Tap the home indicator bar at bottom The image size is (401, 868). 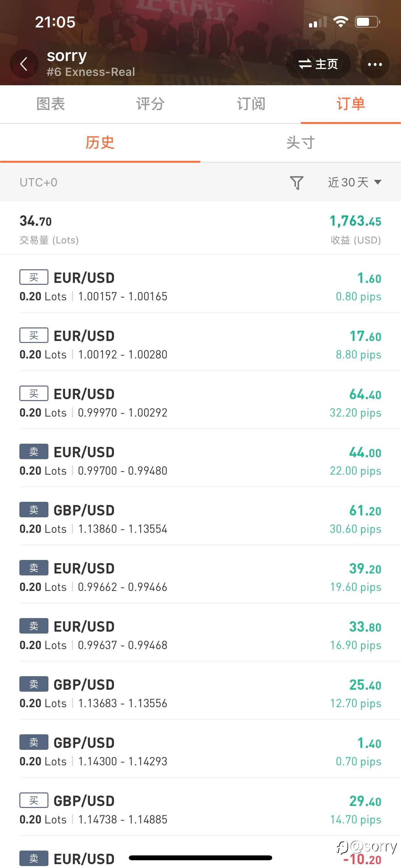tap(200, 858)
